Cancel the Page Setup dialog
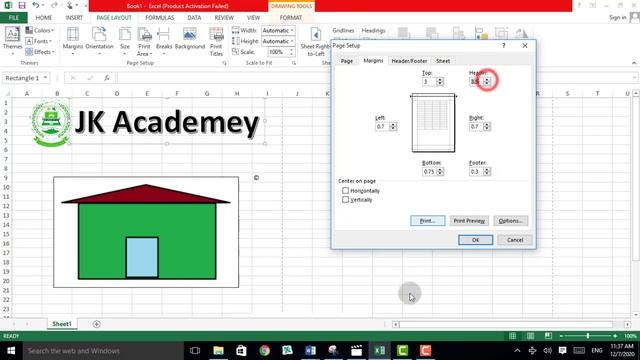This screenshot has height=360, width=640. [515, 240]
